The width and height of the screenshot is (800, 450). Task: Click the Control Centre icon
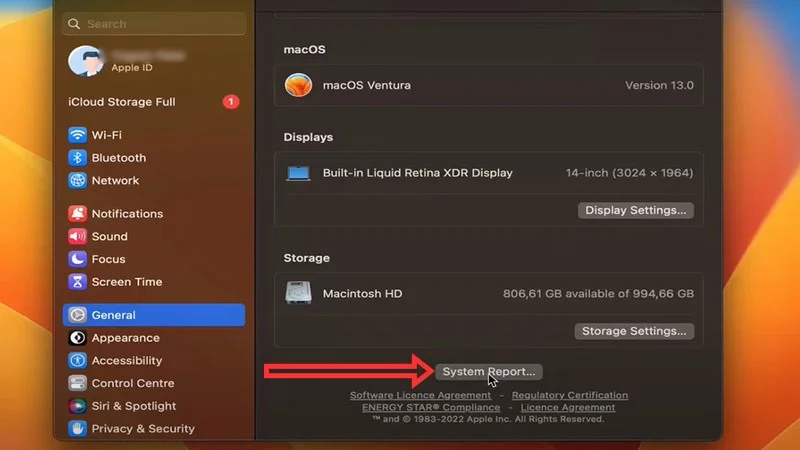pyautogui.click(x=77, y=383)
